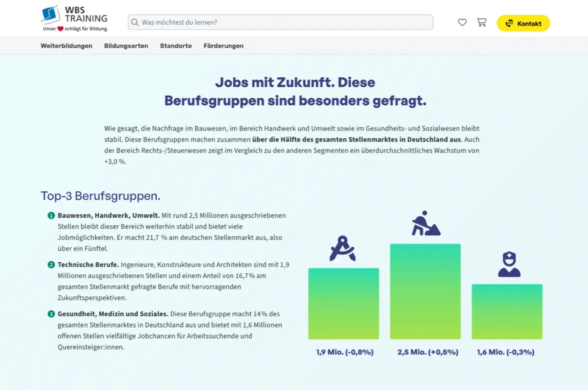The image size is (588, 390).
Task: Click the medical nurse icon
Action: click(x=509, y=264)
